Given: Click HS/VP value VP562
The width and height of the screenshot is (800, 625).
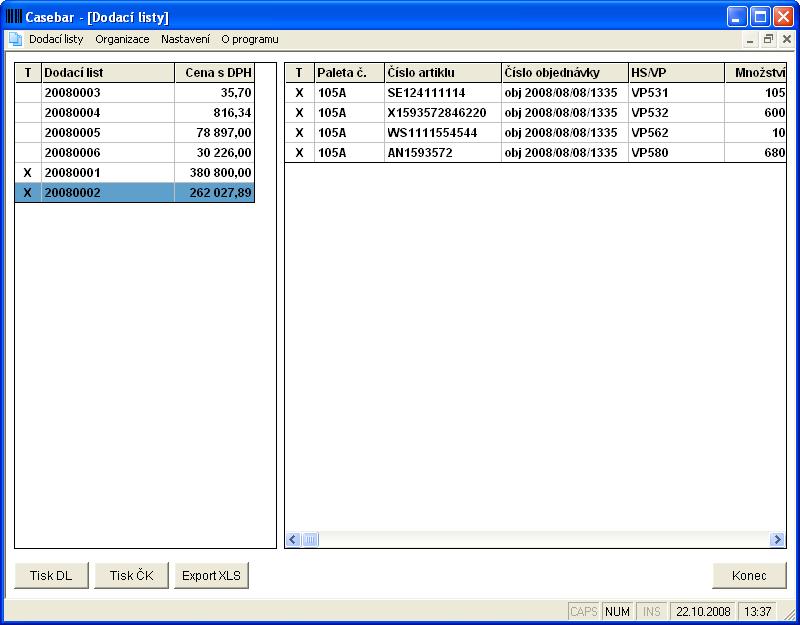Looking at the screenshot, I should point(649,133).
